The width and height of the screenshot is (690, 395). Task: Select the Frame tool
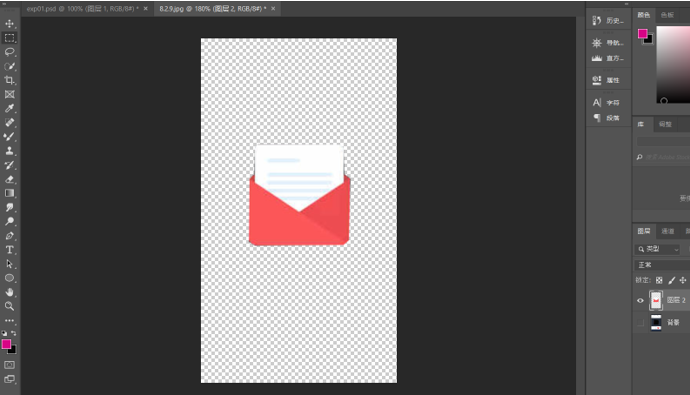(x=9, y=95)
